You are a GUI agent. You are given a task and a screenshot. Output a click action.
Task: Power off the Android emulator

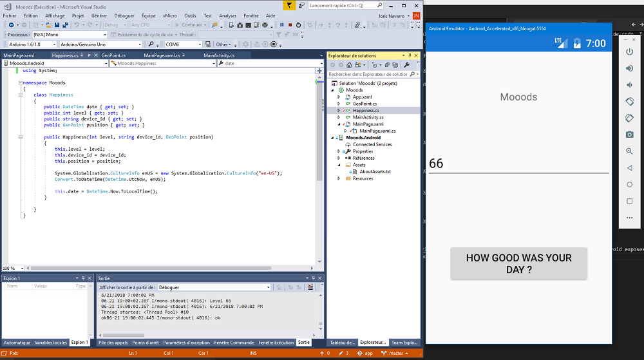tap(629, 52)
